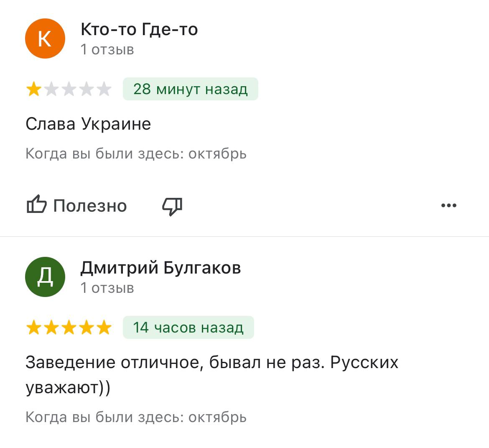Click the "Слава Украине" review text
The height and width of the screenshot is (448, 489).
(x=88, y=124)
